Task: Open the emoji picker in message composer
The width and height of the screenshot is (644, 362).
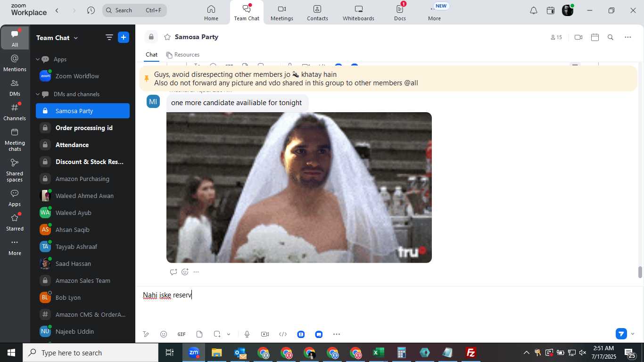Action: [164, 334]
